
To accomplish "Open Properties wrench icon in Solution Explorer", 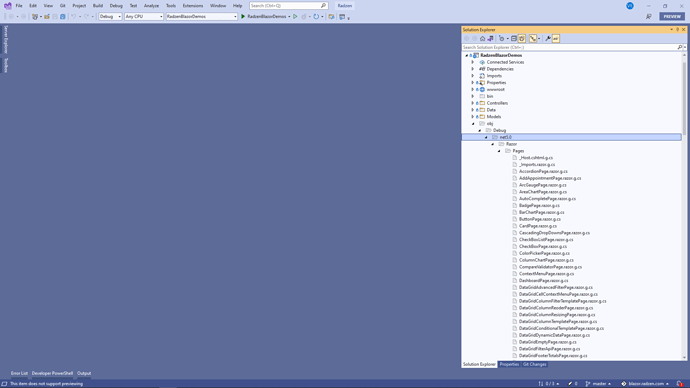I will pos(548,39).
